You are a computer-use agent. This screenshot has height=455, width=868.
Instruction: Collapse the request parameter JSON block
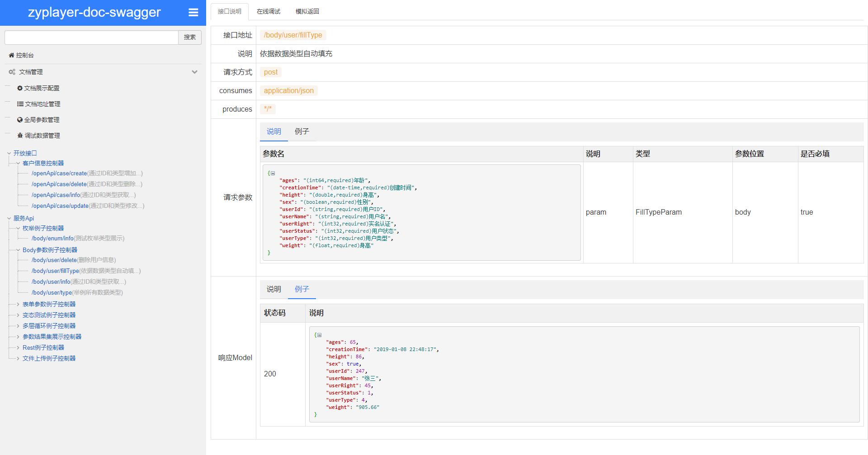tap(273, 173)
